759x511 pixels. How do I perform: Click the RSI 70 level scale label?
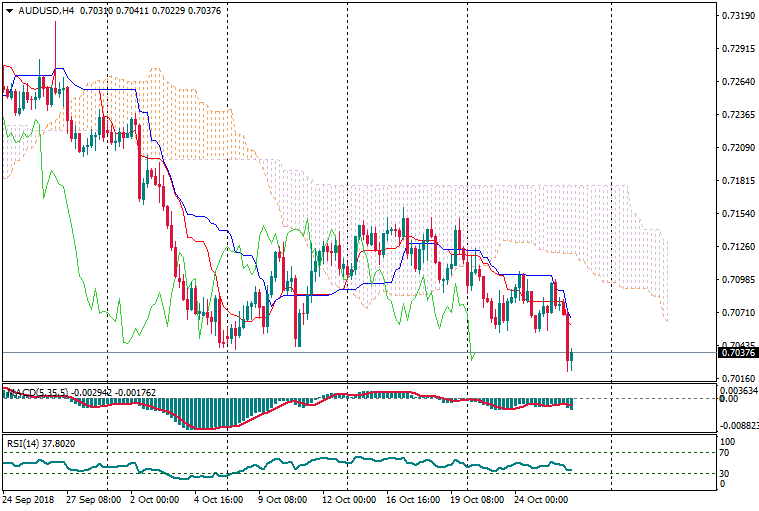[727, 453]
